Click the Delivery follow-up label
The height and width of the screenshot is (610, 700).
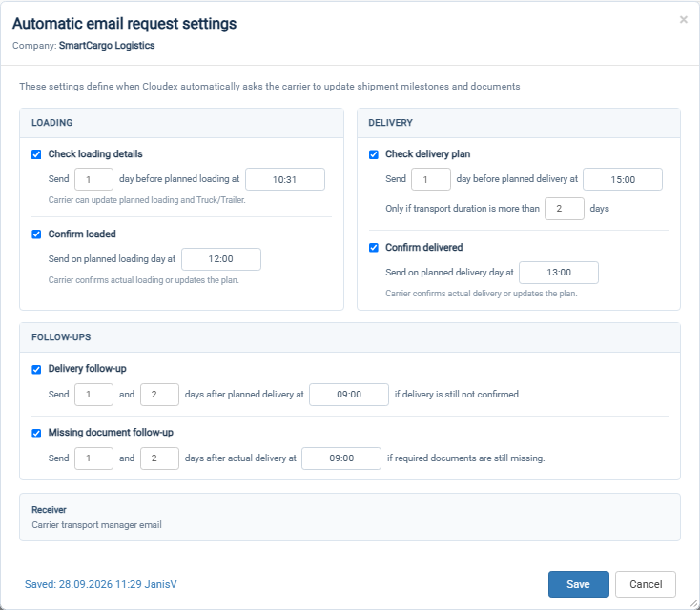(x=87, y=369)
